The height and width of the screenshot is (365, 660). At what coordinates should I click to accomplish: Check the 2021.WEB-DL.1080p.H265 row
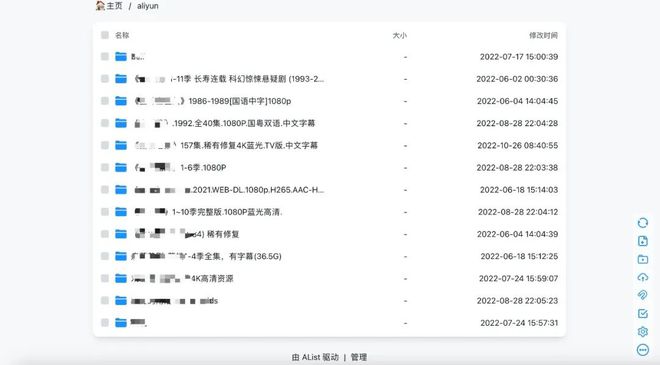pos(105,190)
